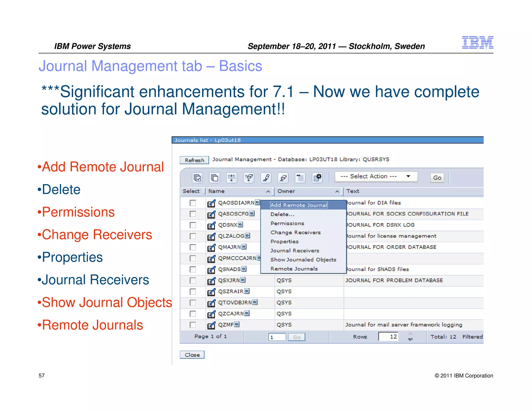Select Permissions in the context menu

tap(303, 223)
